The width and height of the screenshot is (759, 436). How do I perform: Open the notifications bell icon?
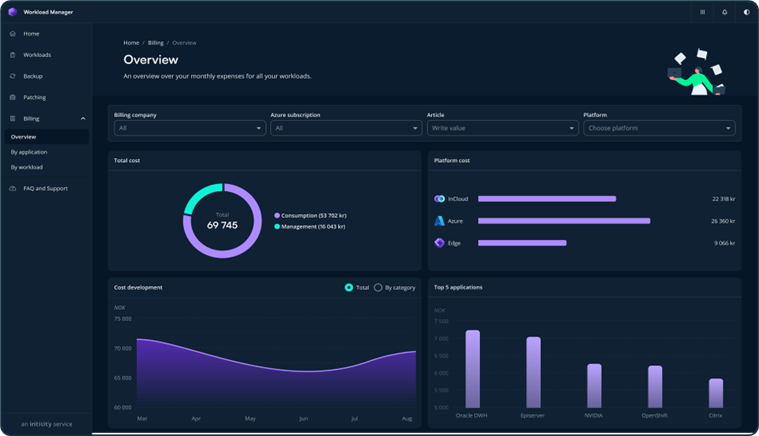[725, 12]
